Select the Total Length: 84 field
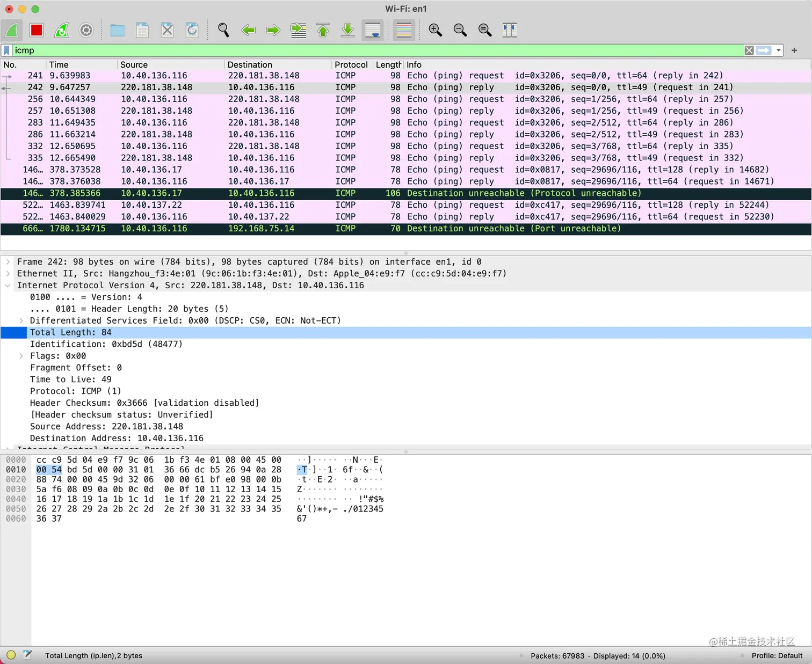This screenshot has width=812, height=664. click(405, 333)
